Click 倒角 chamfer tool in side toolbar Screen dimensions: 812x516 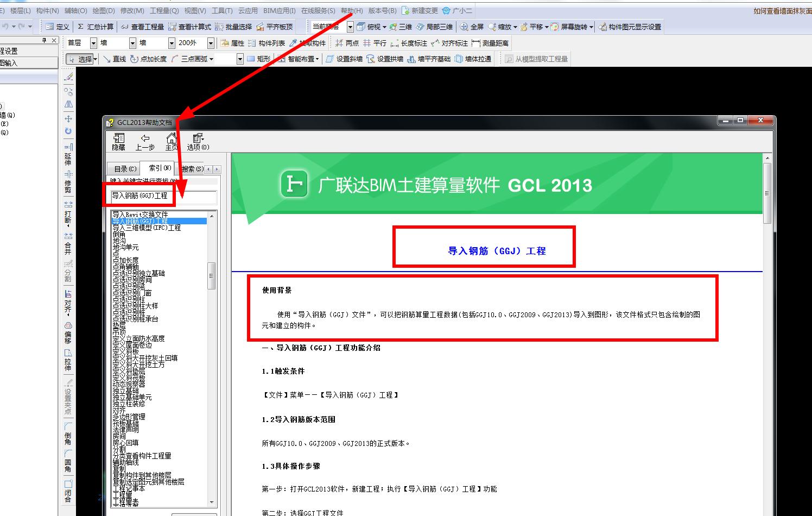tap(68, 433)
